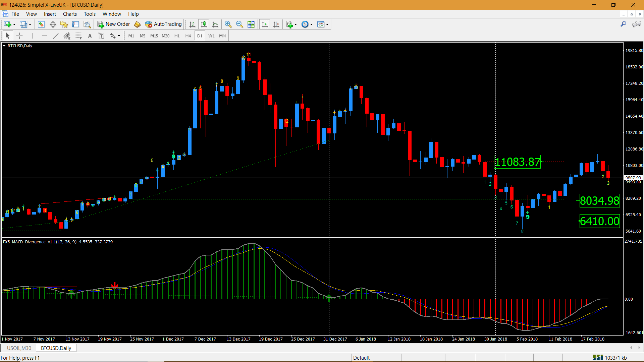
Task: Draw a vertical line tool
Action: tap(33, 36)
